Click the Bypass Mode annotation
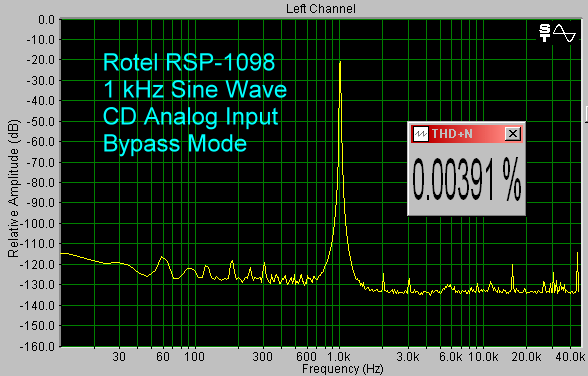 coord(175,144)
